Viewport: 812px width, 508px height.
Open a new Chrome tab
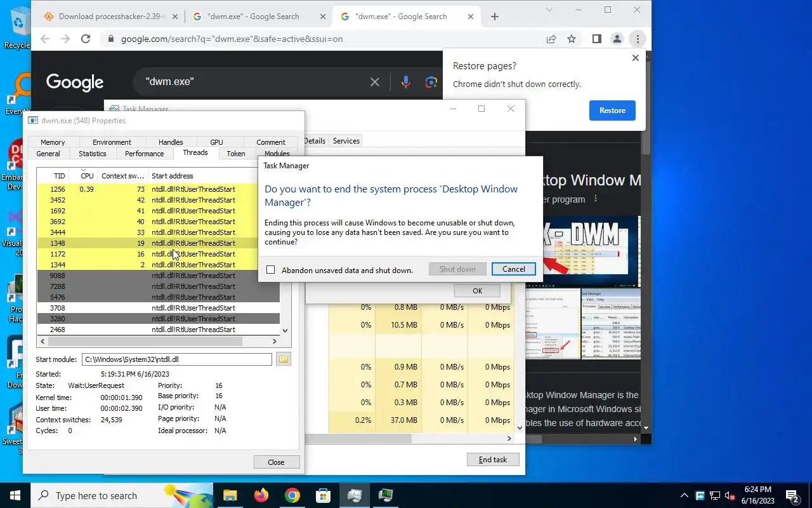pos(495,17)
